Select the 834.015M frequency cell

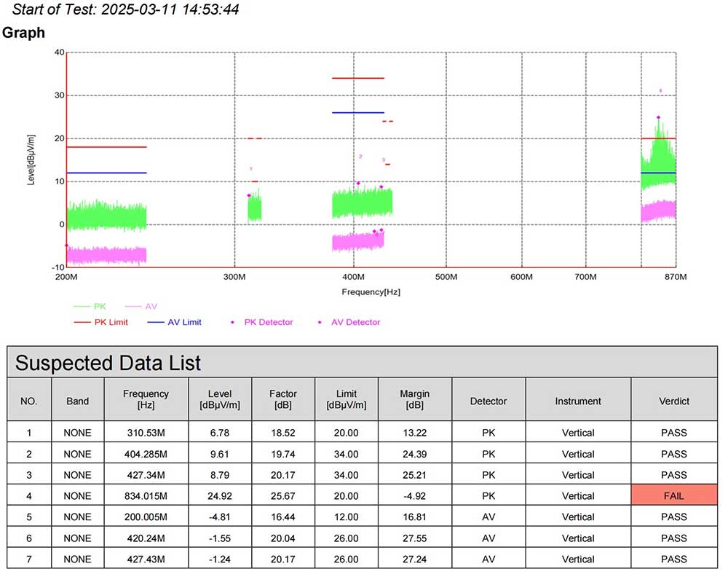pyautogui.click(x=146, y=496)
